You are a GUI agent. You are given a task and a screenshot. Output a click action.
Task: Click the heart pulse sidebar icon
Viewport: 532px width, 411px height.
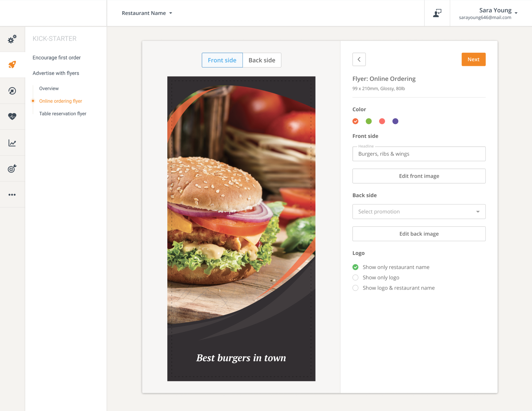12,116
